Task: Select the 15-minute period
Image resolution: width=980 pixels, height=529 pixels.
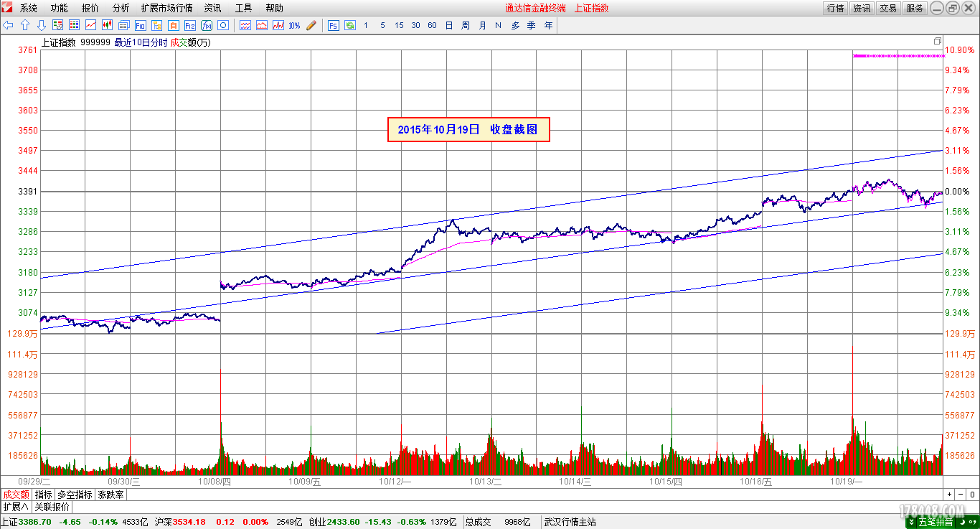Action: coord(399,25)
